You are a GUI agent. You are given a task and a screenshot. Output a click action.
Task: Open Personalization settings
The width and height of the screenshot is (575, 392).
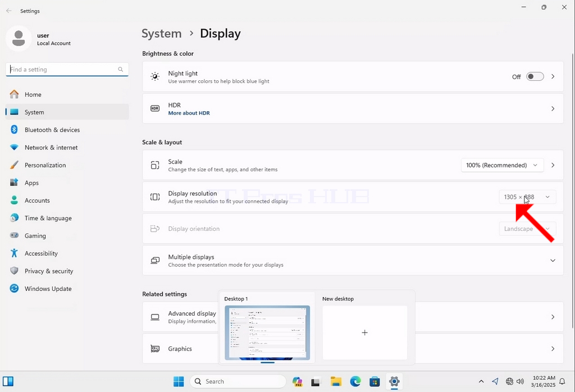pyautogui.click(x=67, y=165)
